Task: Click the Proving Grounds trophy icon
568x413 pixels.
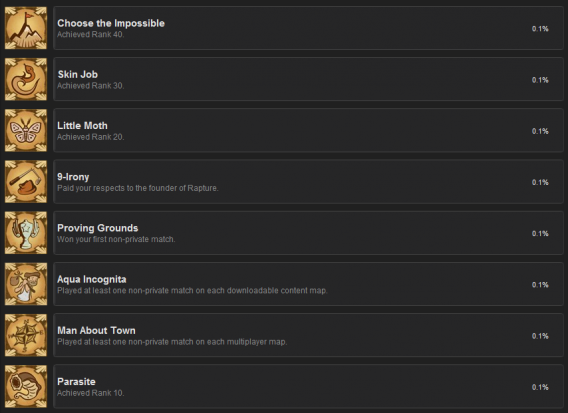Action: tap(26, 233)
